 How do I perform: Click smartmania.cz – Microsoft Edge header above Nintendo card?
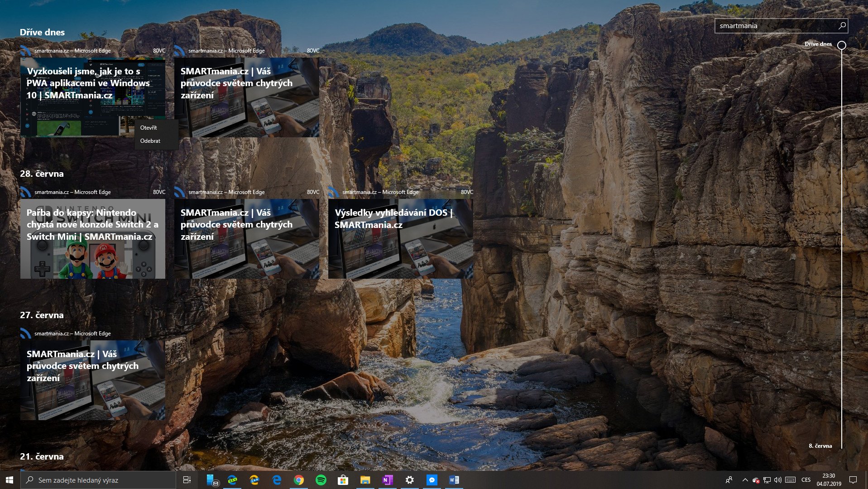coord(72,192)
